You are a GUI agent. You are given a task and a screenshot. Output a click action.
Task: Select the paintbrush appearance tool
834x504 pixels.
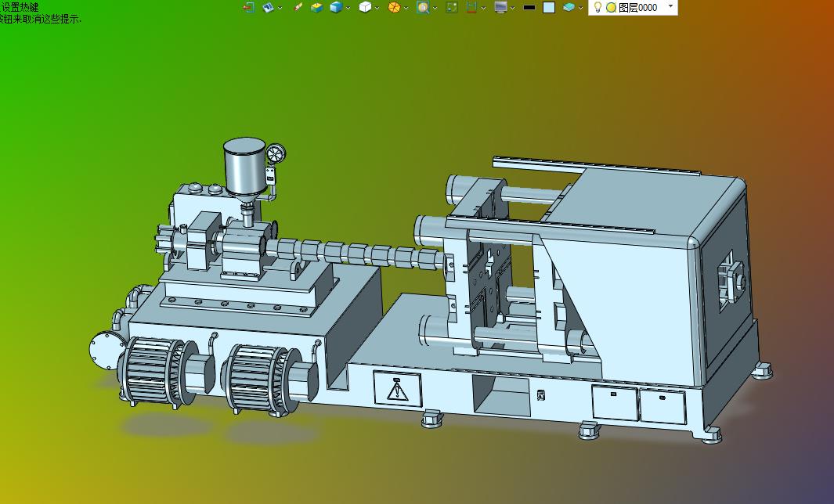click(298, 8)
